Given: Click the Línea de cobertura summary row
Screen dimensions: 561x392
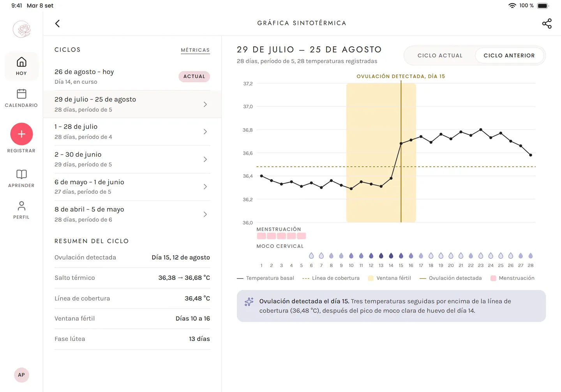Looking at the screenshot, I should pyautogui.click(x=132, y=298).
